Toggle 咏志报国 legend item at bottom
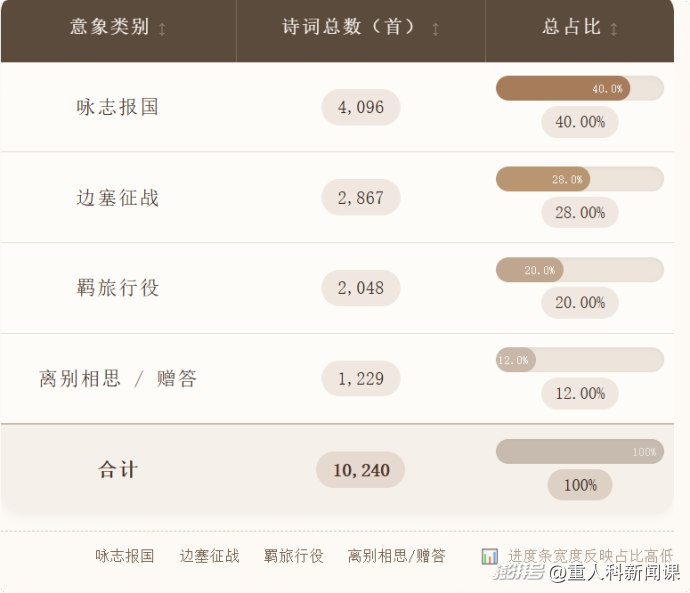690x593 pixels. pyautogui.click(x=125, y=556)
